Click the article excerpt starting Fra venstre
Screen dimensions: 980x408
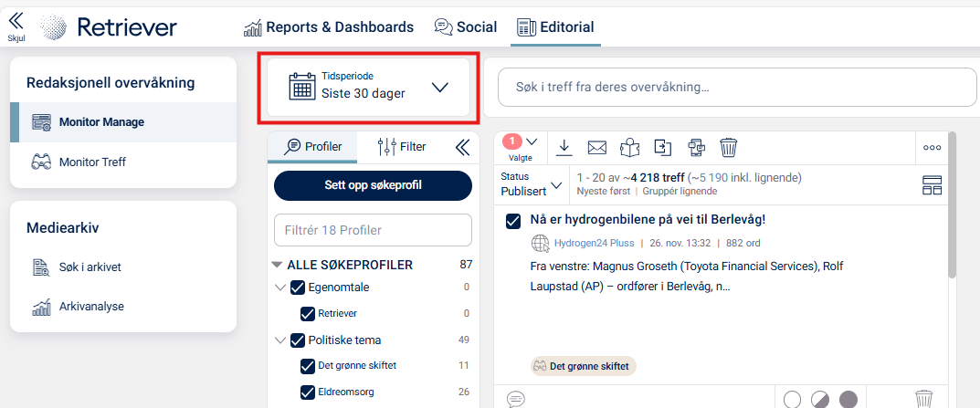pyautogui.click(x=686, y=277)
